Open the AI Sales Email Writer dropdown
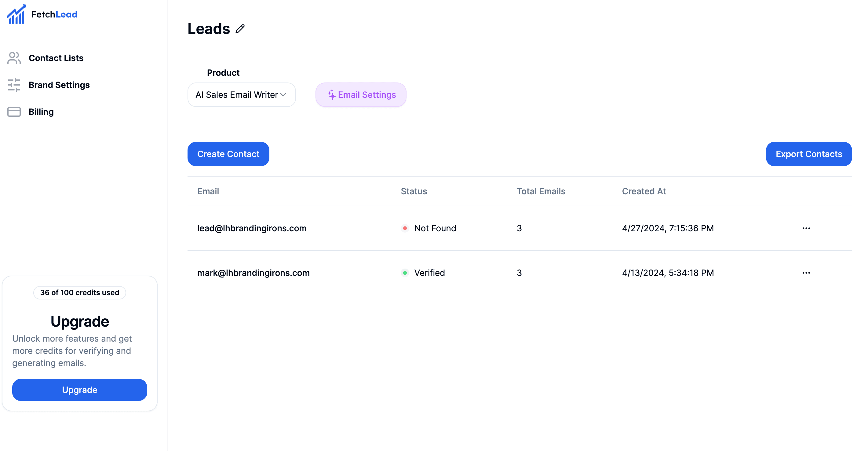 click(242, 95)
